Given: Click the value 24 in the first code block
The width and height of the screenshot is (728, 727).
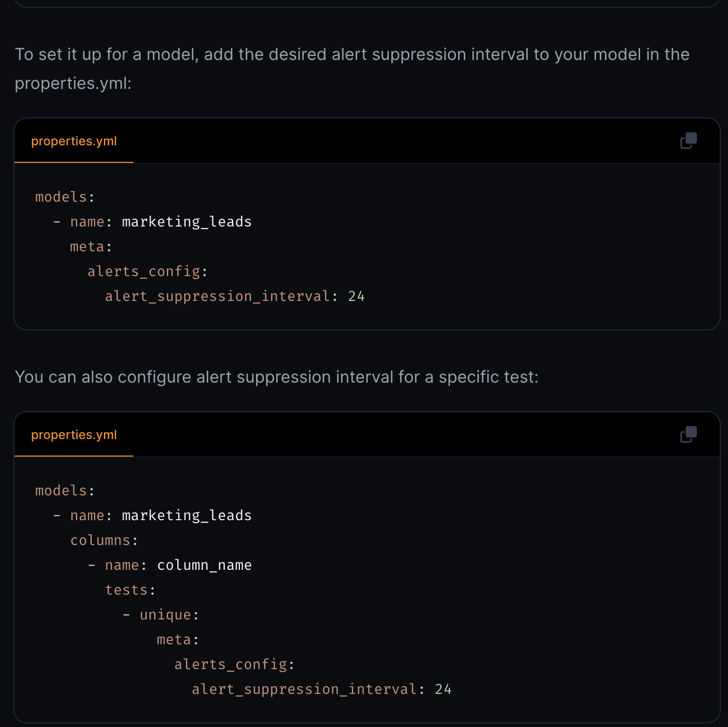Looking at the screenshot, I should (356, 296).
